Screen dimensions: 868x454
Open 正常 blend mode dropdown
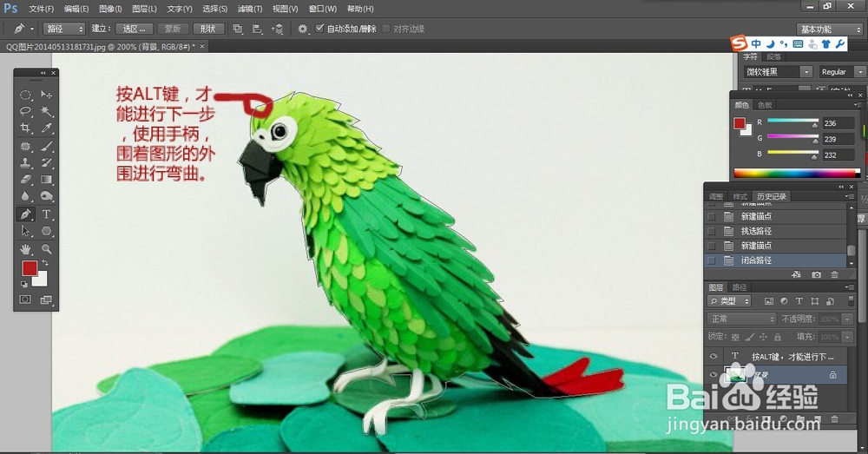[x=742, y=319]
